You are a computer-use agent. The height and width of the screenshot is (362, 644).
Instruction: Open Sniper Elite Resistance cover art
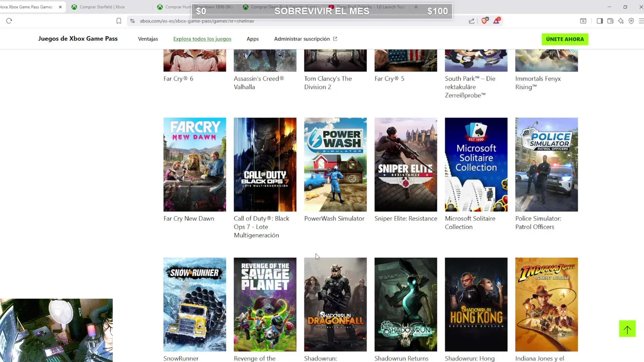click(x=406, y=164)
